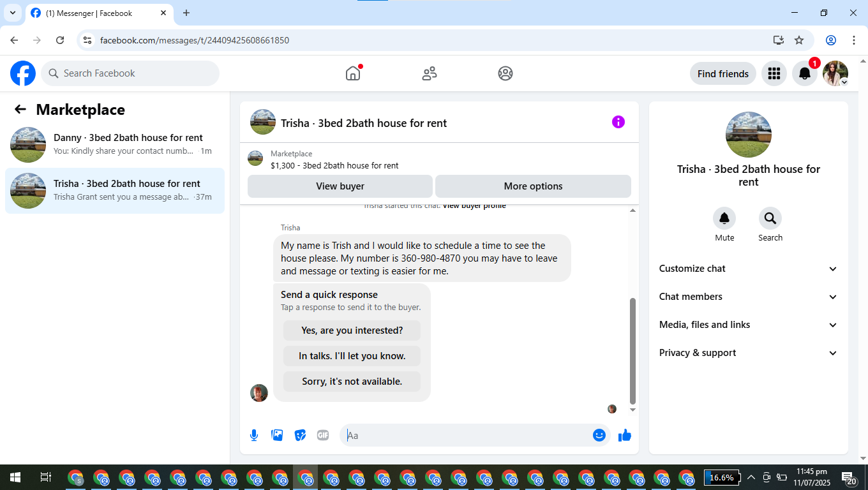The width and height of the screenshot is (868, 490).
Task: Click the View buyer button
Action: click(x=340, y=186)
